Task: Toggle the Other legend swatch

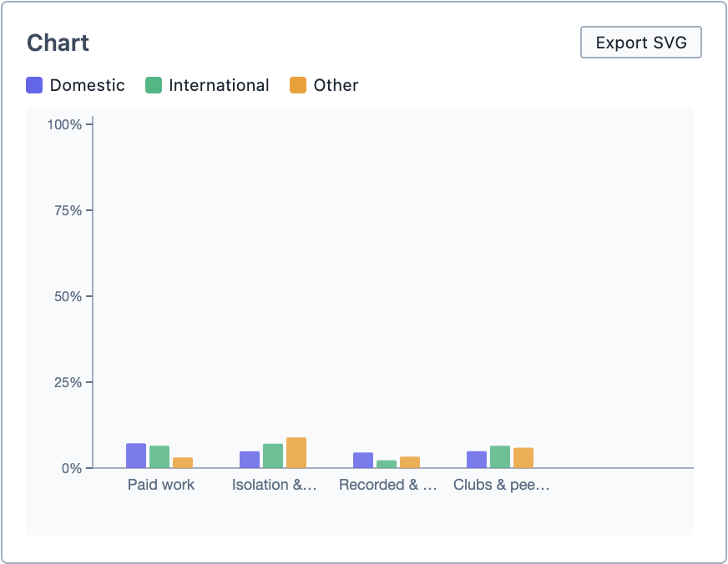Action: (x=298, y=85)
